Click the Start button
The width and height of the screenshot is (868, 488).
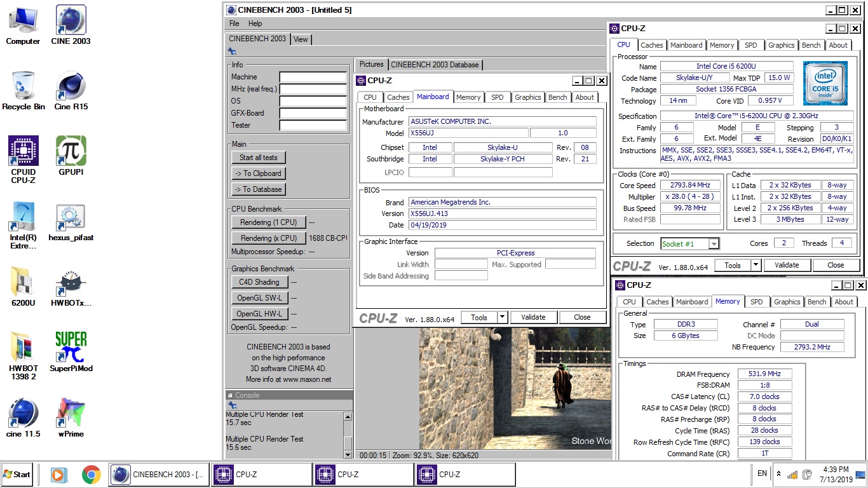[x=17, y=474]
